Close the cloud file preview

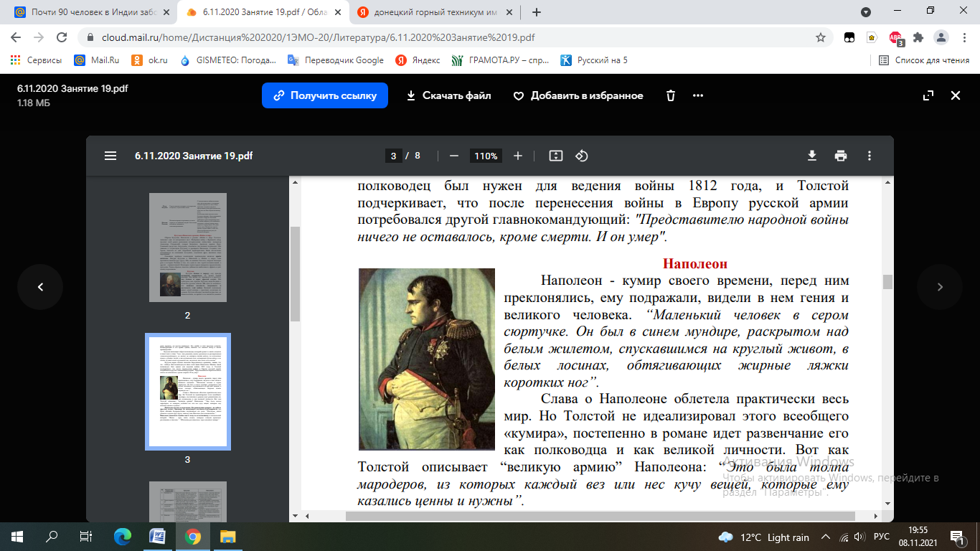coord(956,95)
